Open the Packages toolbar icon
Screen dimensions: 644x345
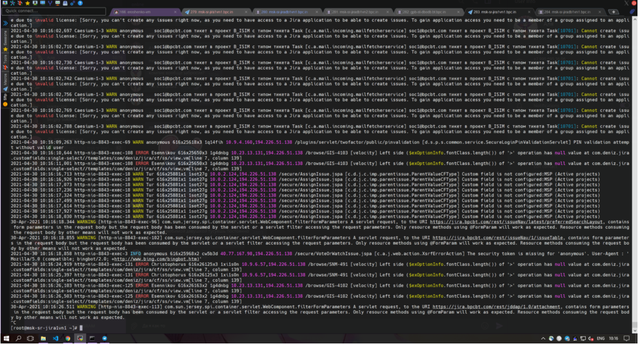[x=65, y=3]
